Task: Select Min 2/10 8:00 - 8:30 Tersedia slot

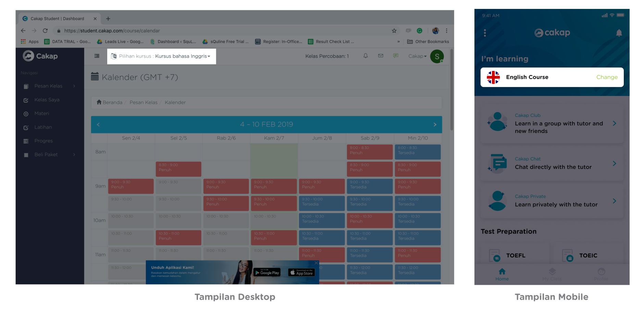Action: click(418, 152)
